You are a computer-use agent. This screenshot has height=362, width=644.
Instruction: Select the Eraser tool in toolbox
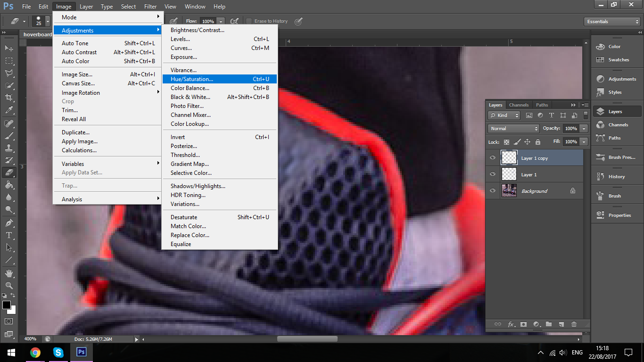9,173
